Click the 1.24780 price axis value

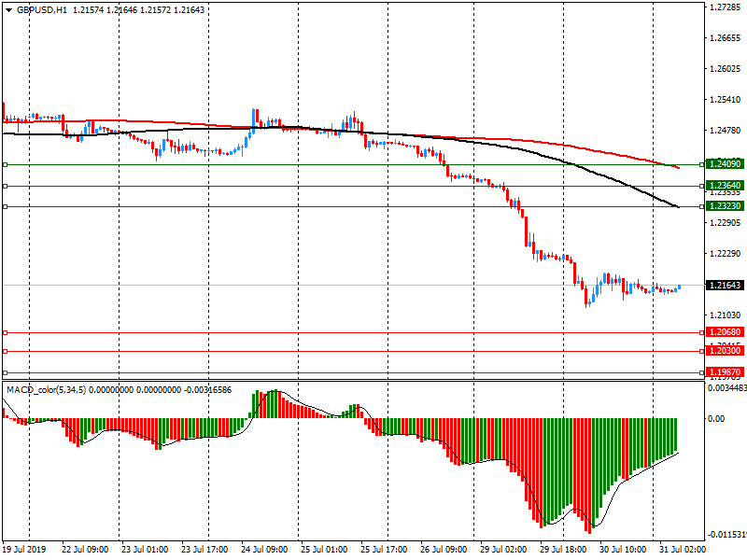point(726,131)
